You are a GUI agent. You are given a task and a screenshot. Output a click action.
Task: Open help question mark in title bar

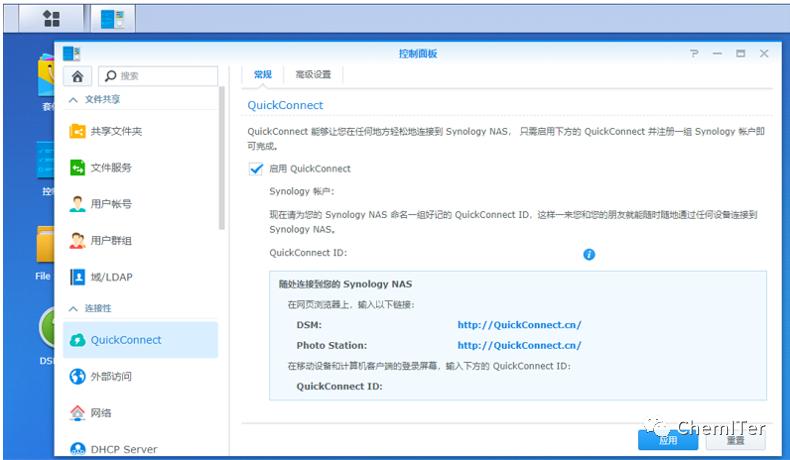[x=694, y=53]
